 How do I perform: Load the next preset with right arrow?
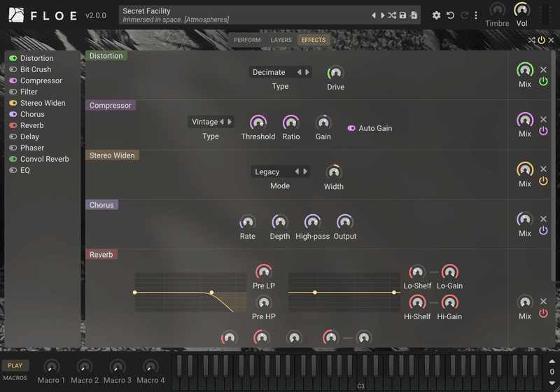[x=382, y=15]
